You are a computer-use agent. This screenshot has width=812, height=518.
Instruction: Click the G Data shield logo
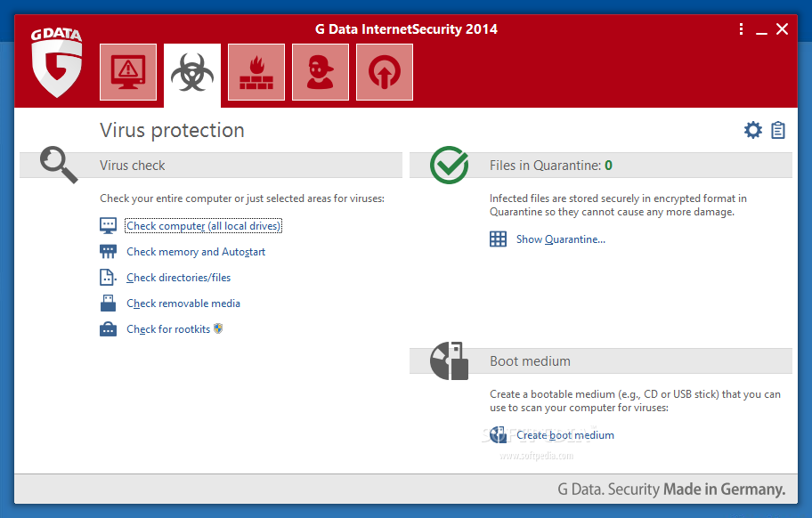[56, 62]
